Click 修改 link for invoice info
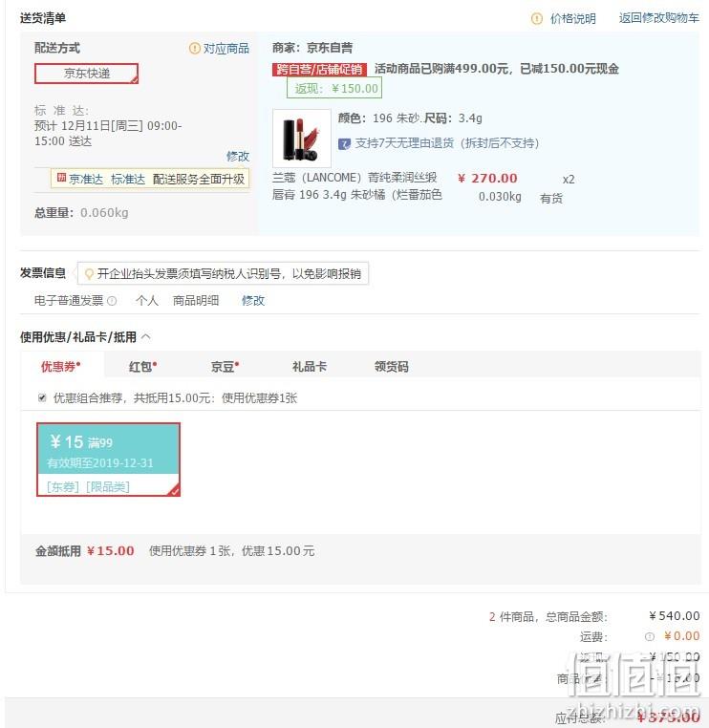Screen dimensions: 709x728 [253, 300]
